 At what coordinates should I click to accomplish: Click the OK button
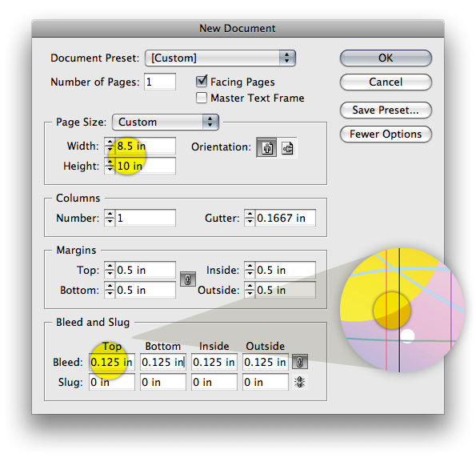386,58
